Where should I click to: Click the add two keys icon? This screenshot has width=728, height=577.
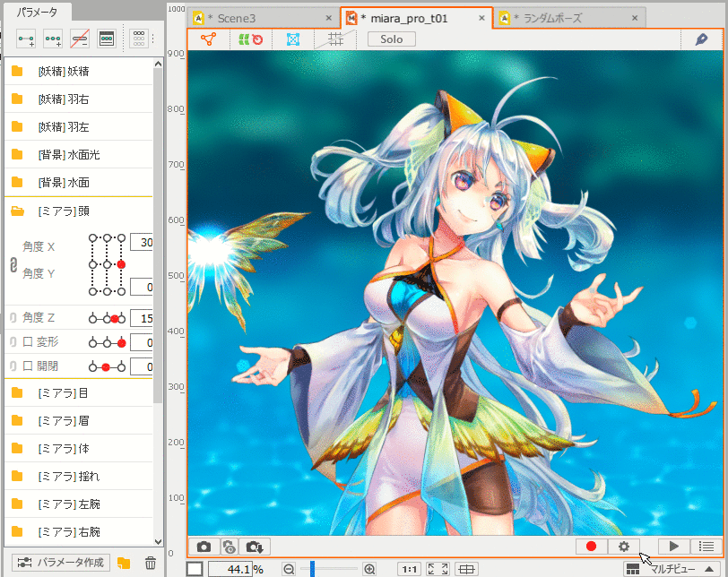(26, 39)
